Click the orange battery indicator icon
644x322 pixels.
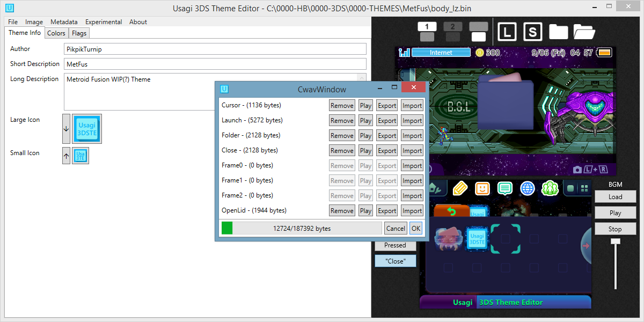[x=604, y=53]
